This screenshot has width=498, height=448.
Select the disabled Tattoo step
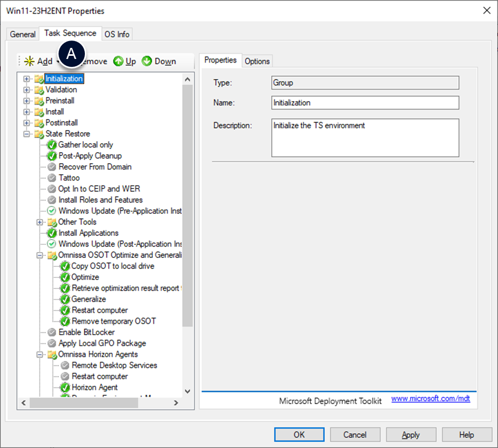69,178
